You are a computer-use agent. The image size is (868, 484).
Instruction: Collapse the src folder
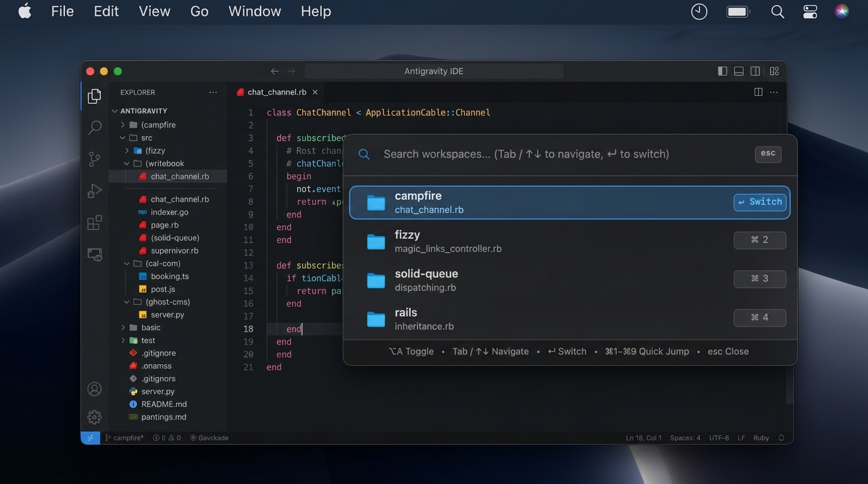point(122,137)
